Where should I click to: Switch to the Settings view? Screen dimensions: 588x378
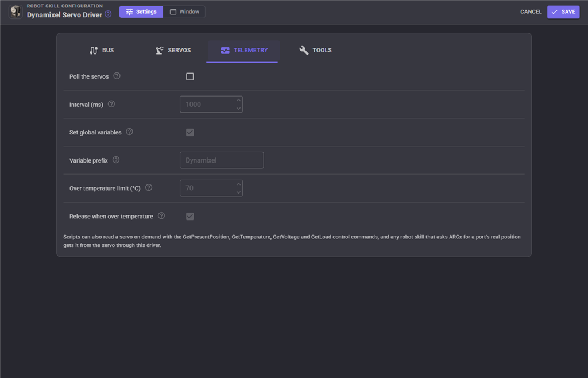141,11
